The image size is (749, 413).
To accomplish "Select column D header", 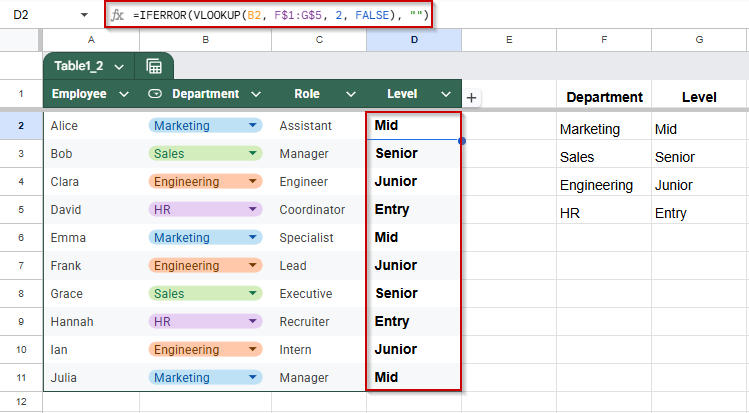I will (x=414, y=40).
